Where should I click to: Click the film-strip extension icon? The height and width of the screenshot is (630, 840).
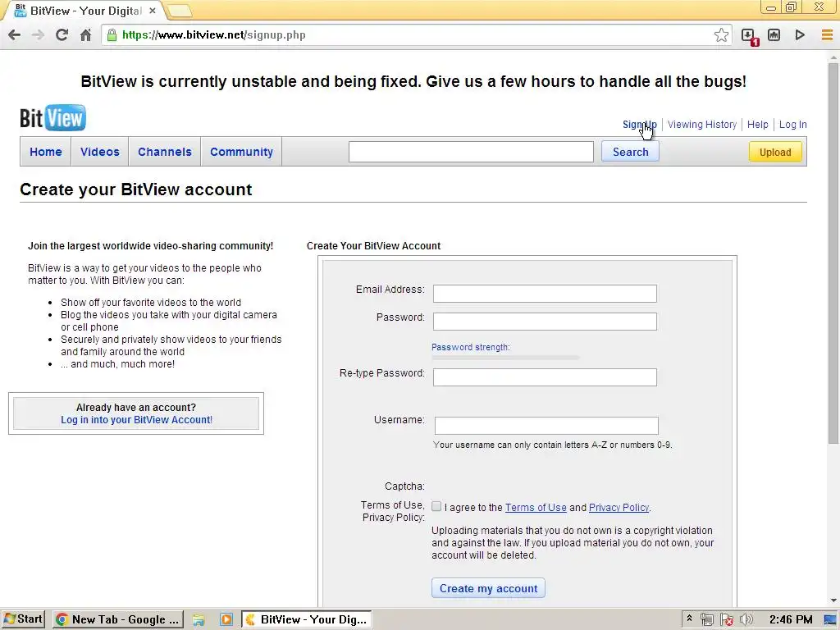coord(774,34)
